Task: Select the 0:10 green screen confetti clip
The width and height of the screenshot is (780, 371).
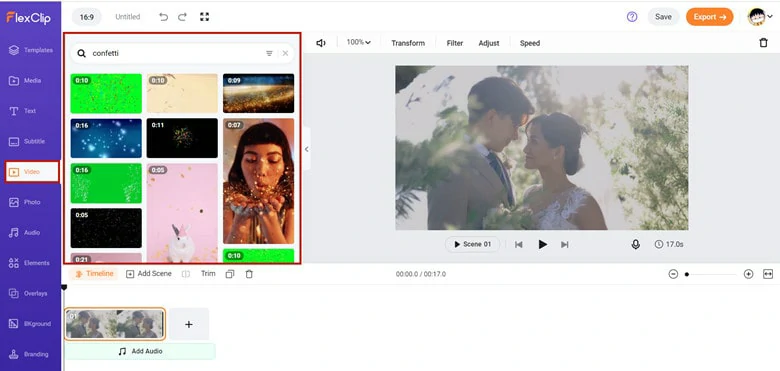Action: click(x=106, y=93)
